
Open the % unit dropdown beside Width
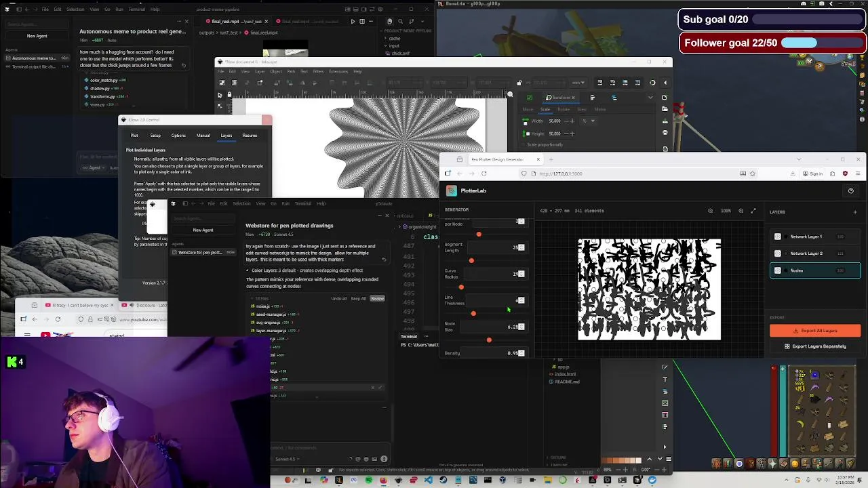point(589,121)
